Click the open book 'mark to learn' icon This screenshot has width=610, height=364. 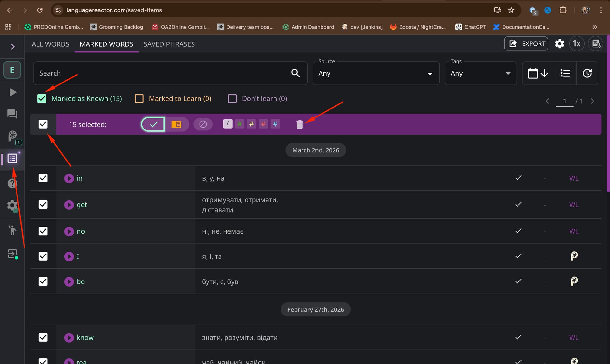(x=176, y=124)
